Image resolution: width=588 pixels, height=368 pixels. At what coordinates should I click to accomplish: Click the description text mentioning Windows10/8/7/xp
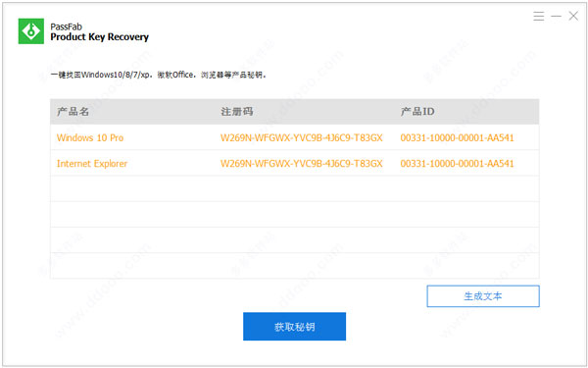[x=158, y=75]
